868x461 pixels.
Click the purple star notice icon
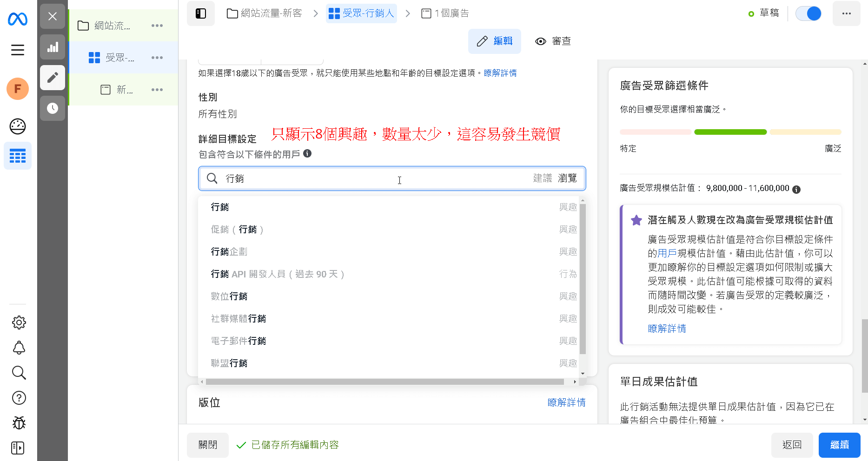pyautogui.click(x=636, y=220)
